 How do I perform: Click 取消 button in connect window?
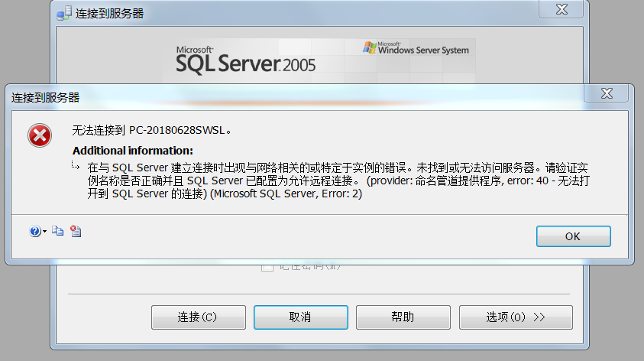(x=301, y=317)
